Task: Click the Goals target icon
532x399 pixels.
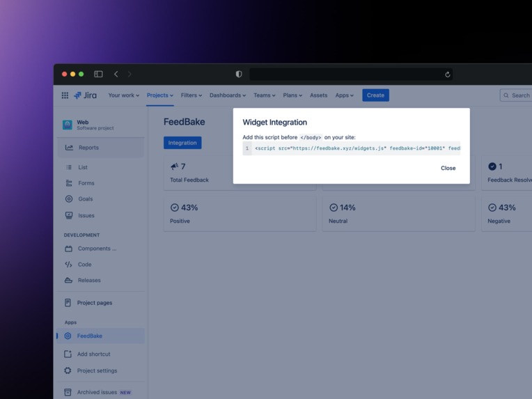Action: pos(69,199)
